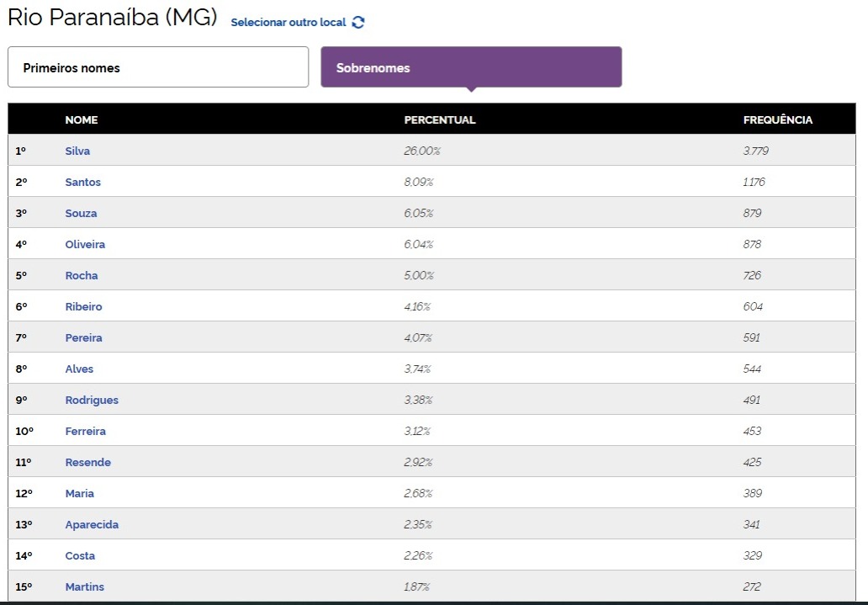Click the Martins surname link
Viewport: 868px width, 605px height.
tap(84, 587)
